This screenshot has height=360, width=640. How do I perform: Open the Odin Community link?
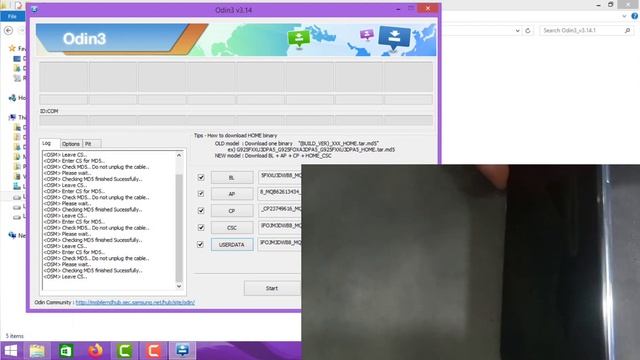[135, 302]
